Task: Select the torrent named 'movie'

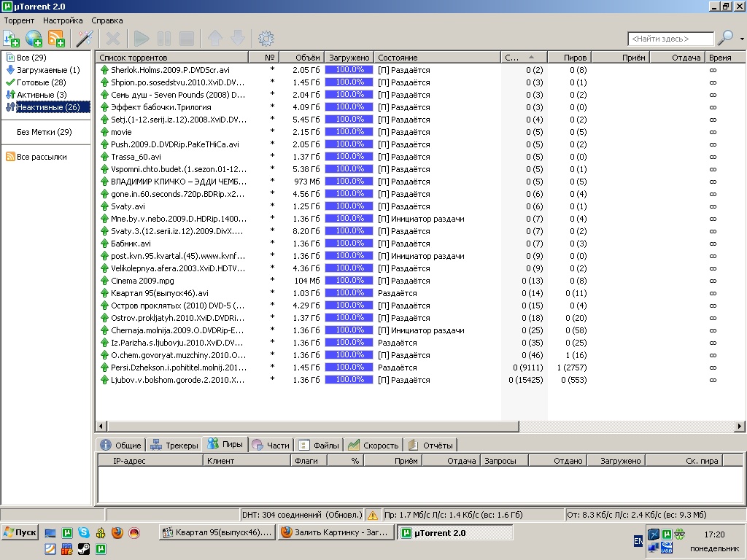Action: (121, 132)
